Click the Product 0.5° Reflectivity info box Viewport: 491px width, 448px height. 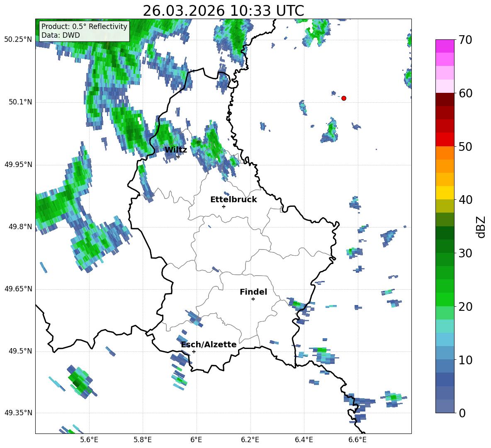point(84,31)
